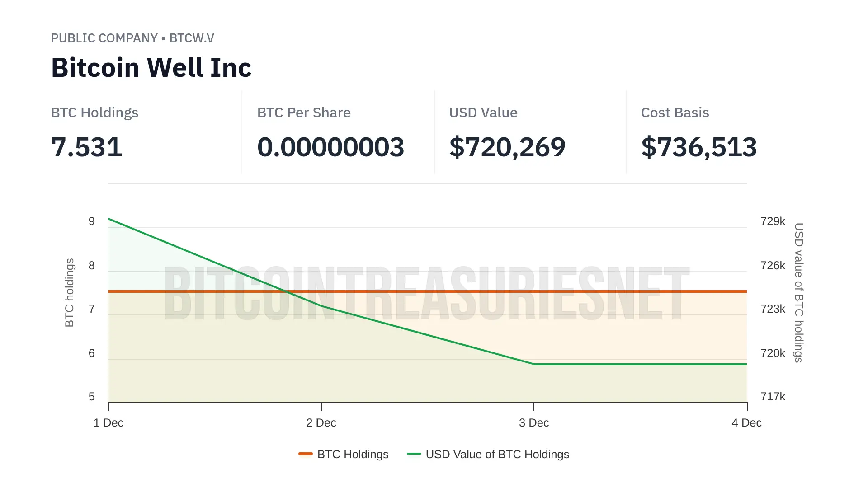Click the Bitcoin Well Inc title

click(151, 68)
